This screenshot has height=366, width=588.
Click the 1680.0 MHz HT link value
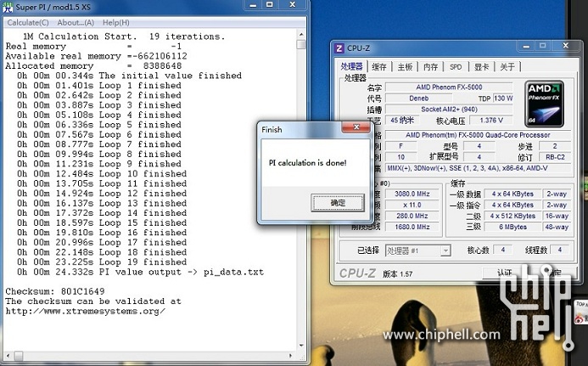[412, 227]
